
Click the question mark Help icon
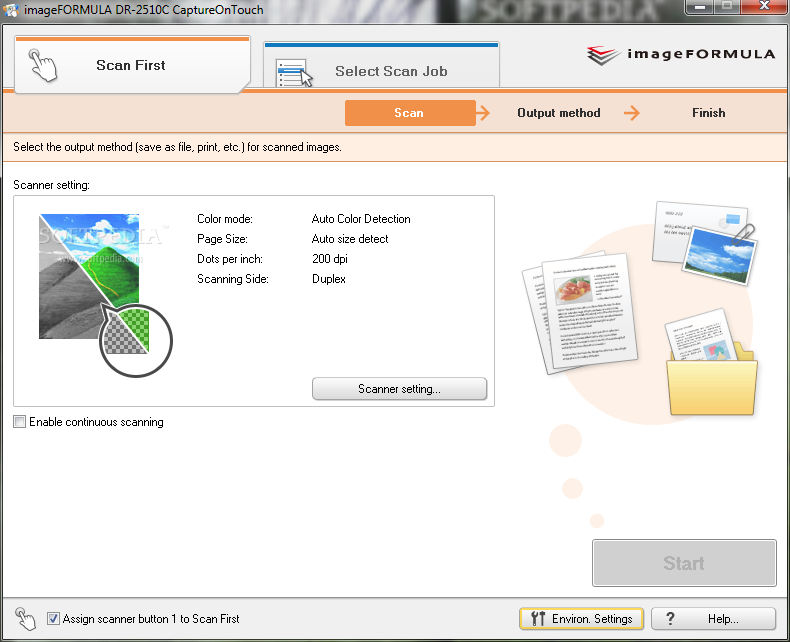670,618
